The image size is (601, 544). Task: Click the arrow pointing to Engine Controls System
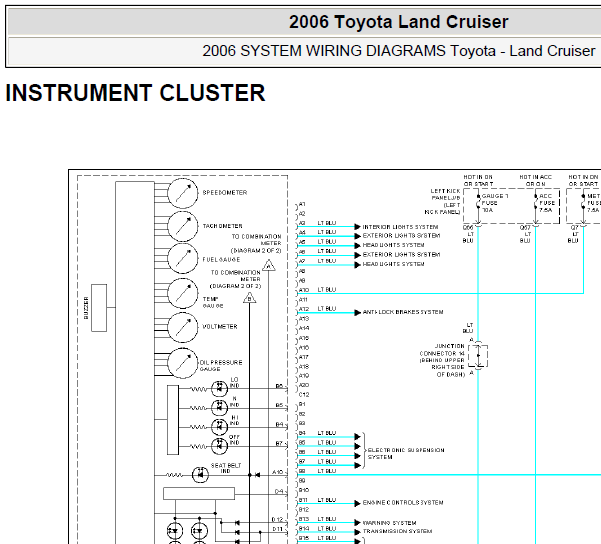(x=358, y=503)
